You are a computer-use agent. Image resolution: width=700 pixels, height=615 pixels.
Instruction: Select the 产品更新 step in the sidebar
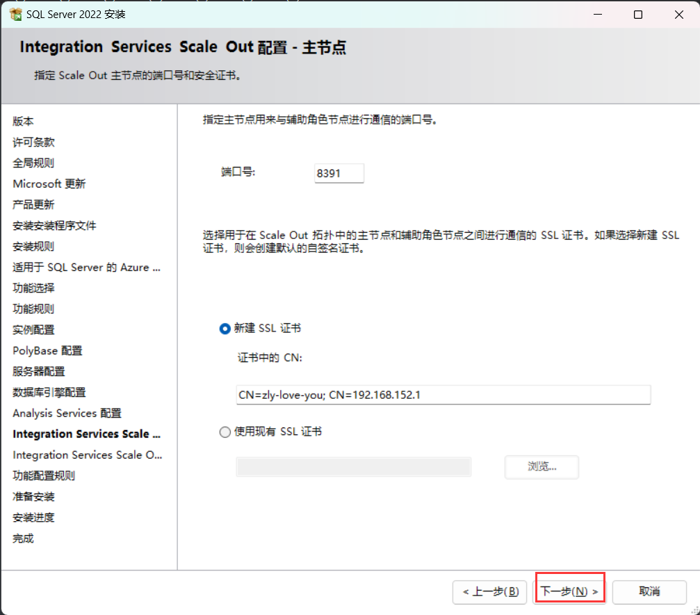(x=33, y=205)
